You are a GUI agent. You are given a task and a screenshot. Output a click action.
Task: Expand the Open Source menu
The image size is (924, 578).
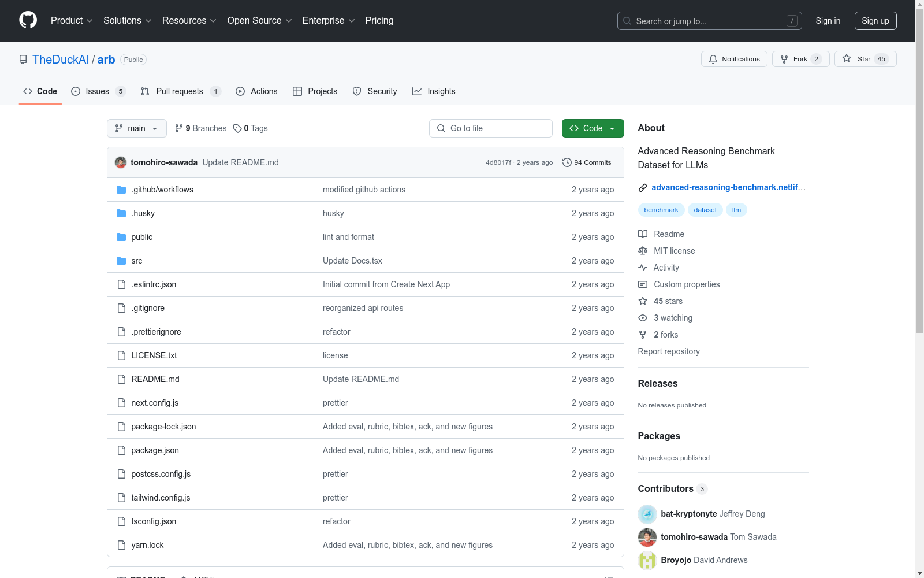tap(260, 21)
